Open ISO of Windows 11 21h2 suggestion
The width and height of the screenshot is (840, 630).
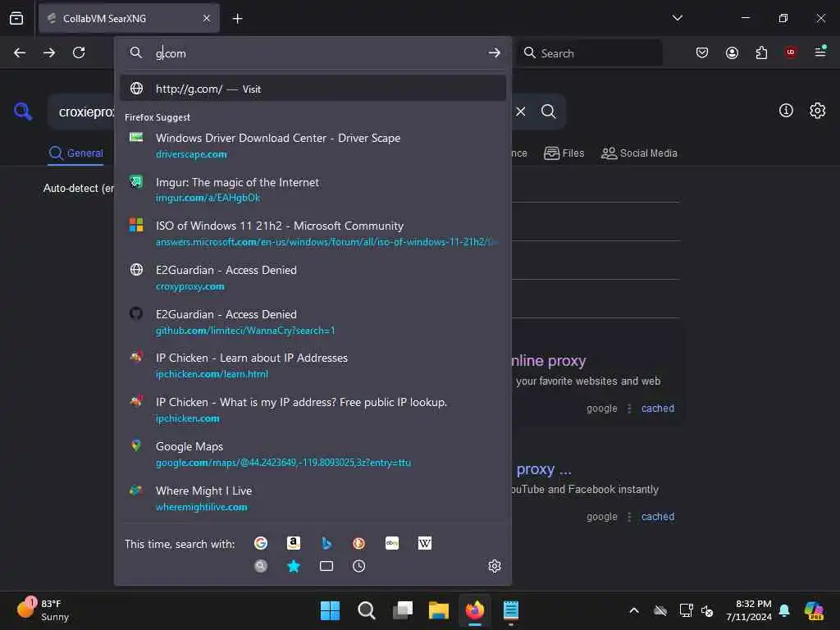point(313,234)
